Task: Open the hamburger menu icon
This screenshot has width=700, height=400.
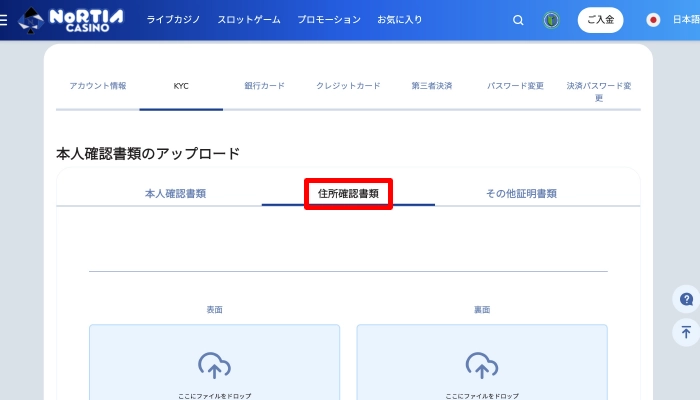Action: [x=5, y=19]
